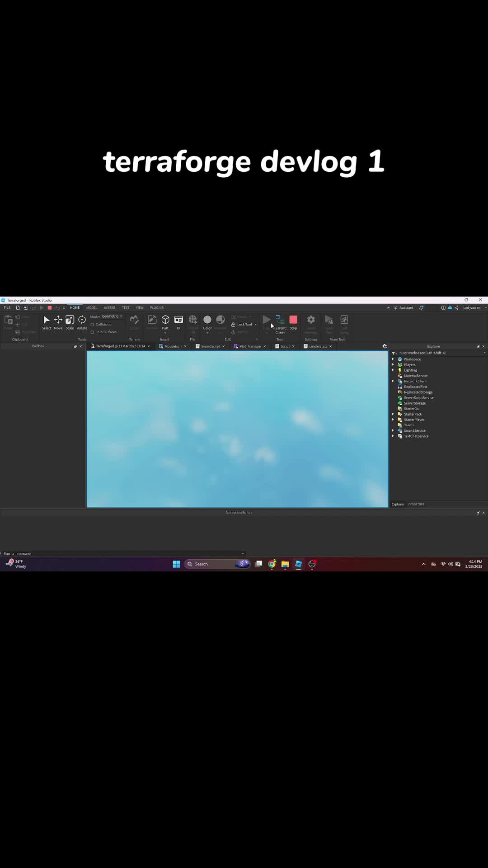Switch to the TEST ribbon tab
This screenshot has height=868, width=488.
click(x=126, y=307)
